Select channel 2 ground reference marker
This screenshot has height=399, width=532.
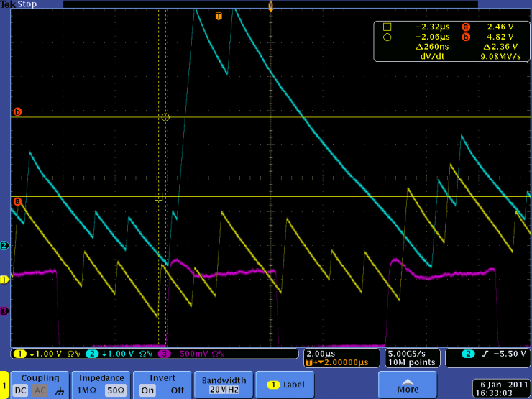tap(4, 246)
